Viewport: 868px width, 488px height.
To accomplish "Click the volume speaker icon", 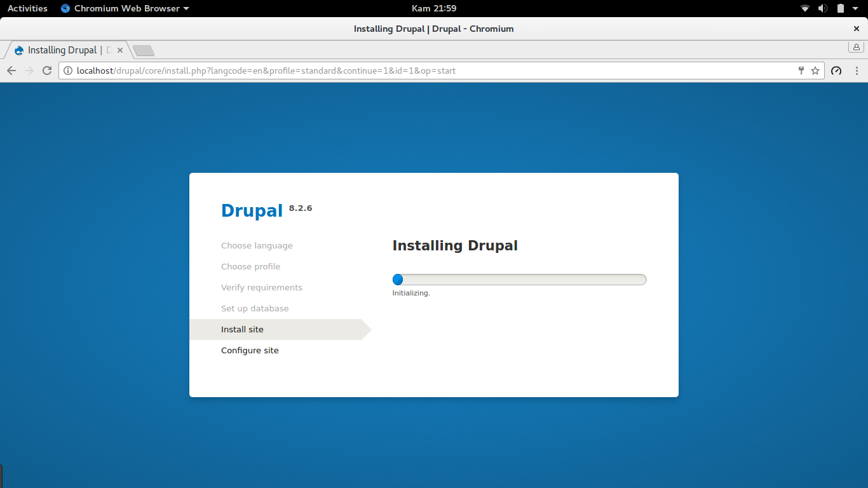I will (x=822, y=8).
